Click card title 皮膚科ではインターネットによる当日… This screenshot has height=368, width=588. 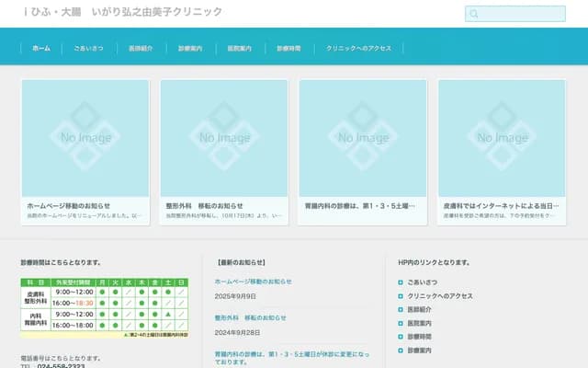501,206
